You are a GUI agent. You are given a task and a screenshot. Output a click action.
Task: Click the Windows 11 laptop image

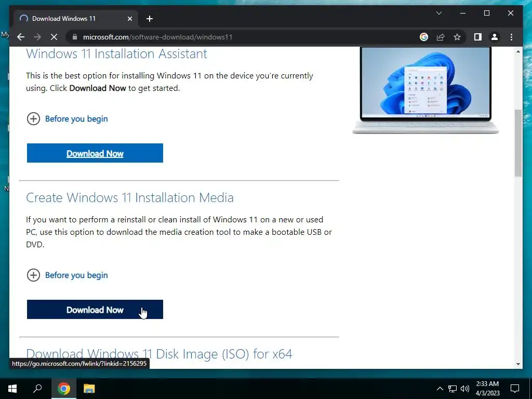point(425,90)
